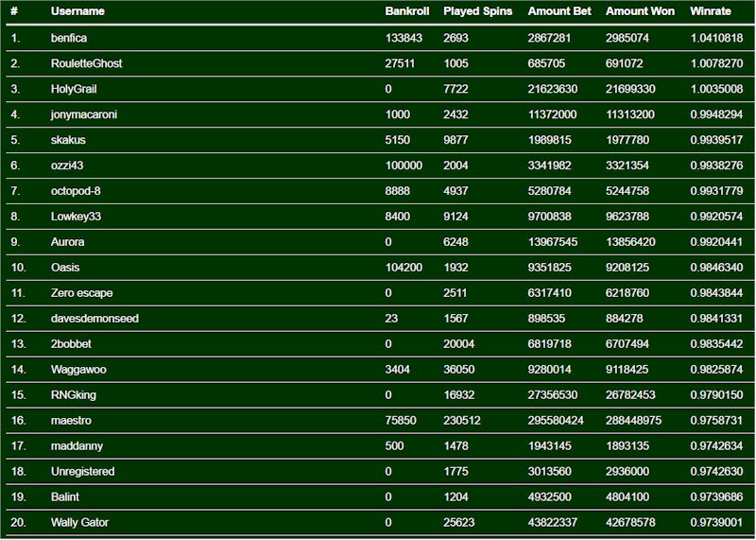Click the Played Spins column header
The width and height of the screenshot is (756, 540).
(478, 11)
